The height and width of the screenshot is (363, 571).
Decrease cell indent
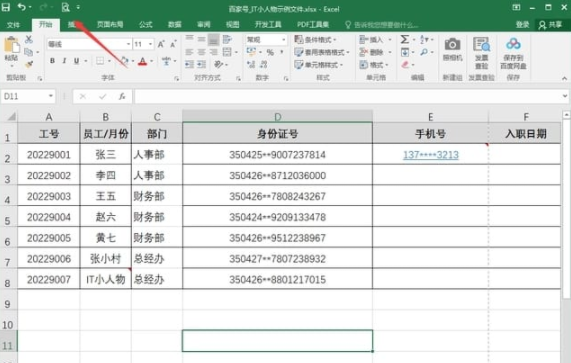point(189,65)
